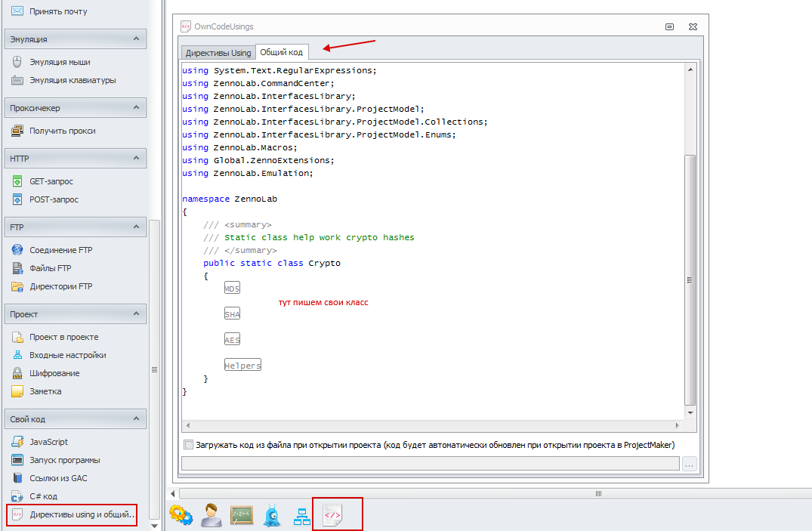Open Ссылки из GAC item

point(49,478)
